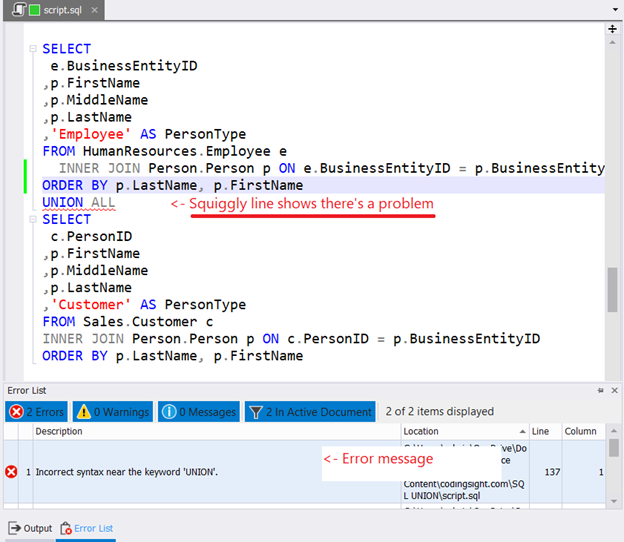Pin the Error List panel

(600, 390)
